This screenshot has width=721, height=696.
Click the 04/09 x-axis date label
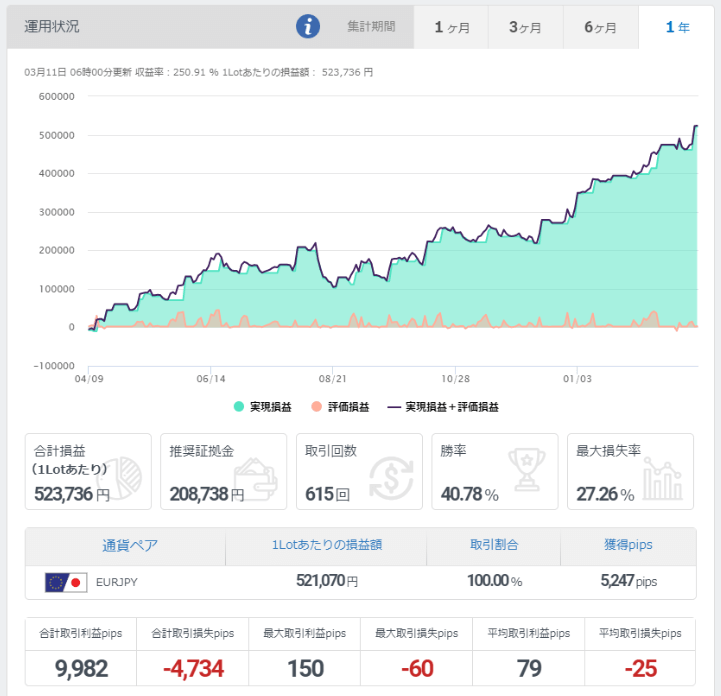coord(89,379)
